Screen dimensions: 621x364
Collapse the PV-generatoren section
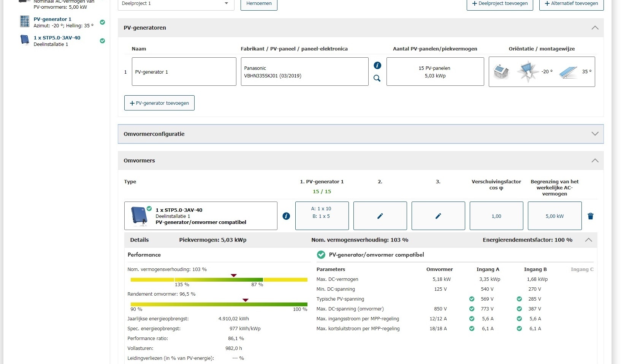tap(595, 28)
